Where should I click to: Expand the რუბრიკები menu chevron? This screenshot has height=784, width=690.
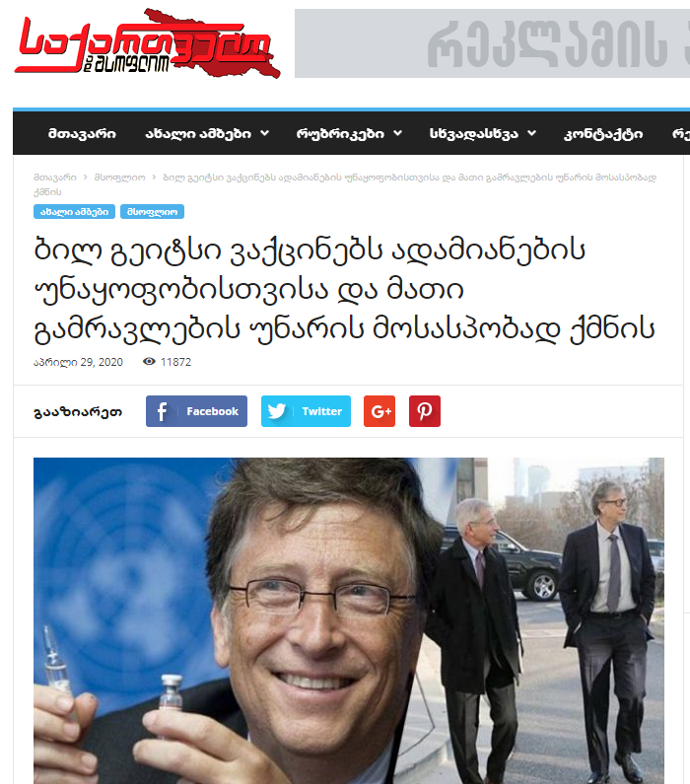pyautogui.click(x=397, y=133)
